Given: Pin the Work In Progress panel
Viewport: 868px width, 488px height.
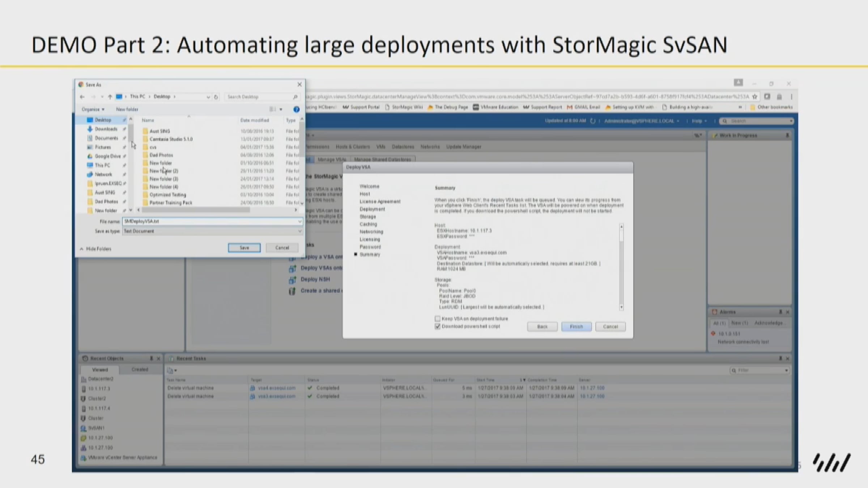Looking at the screenshot, I should [x=787, y=136].
